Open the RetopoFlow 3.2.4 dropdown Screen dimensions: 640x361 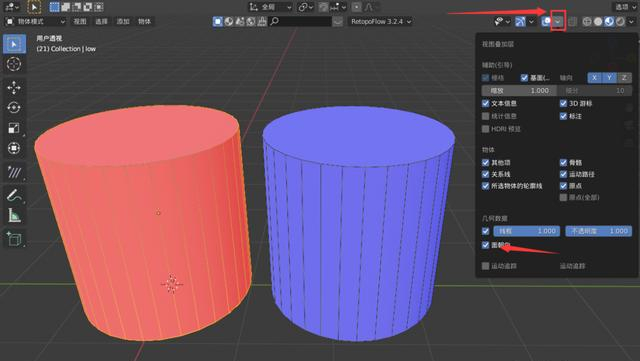point(381,21)
